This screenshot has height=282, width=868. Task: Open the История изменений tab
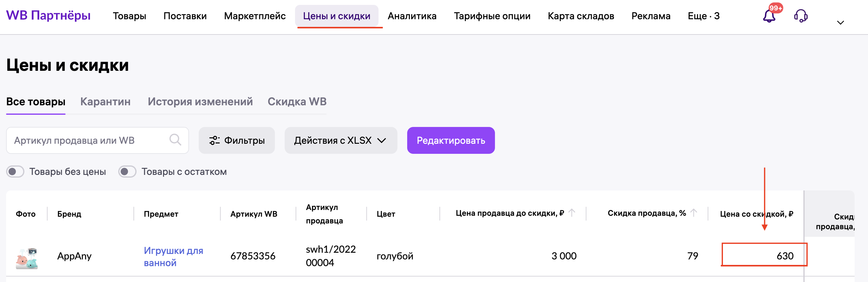200,102
